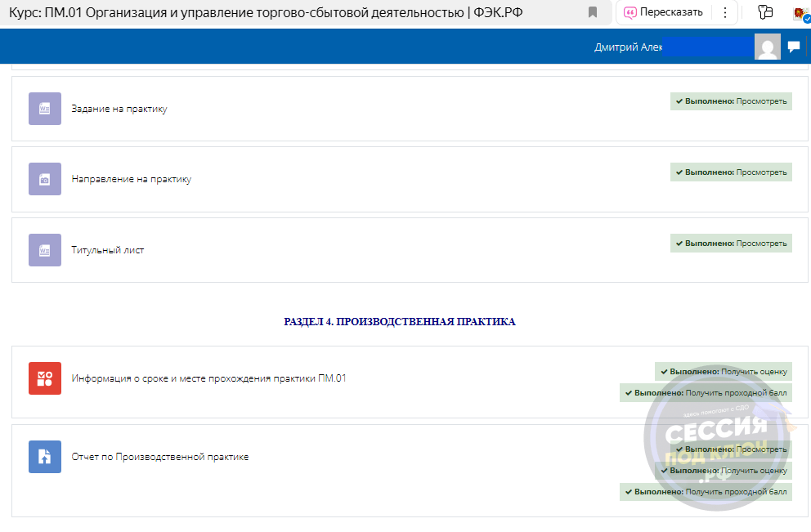Image resolution: width=811 pixels, height=532 pixels.
Task: Toggle "Выполнено: Просмотреть" for "Направление на практику"
Action: click(730, 172)
